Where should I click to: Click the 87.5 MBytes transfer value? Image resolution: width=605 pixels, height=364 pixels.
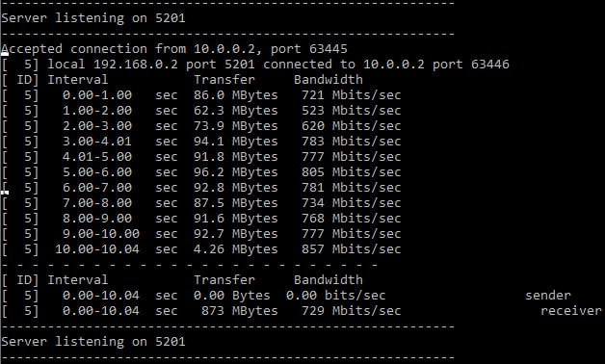pyautogui.click(x=236, y=203)
